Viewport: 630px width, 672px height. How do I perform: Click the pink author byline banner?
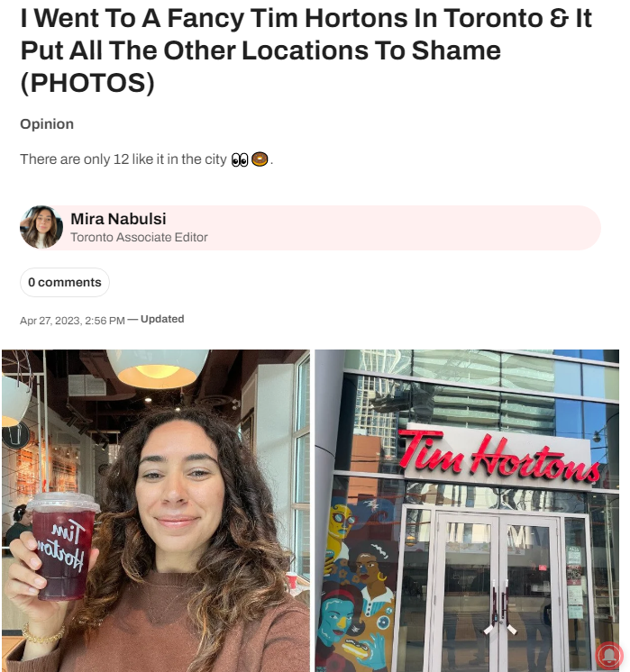tap(311, 228)
